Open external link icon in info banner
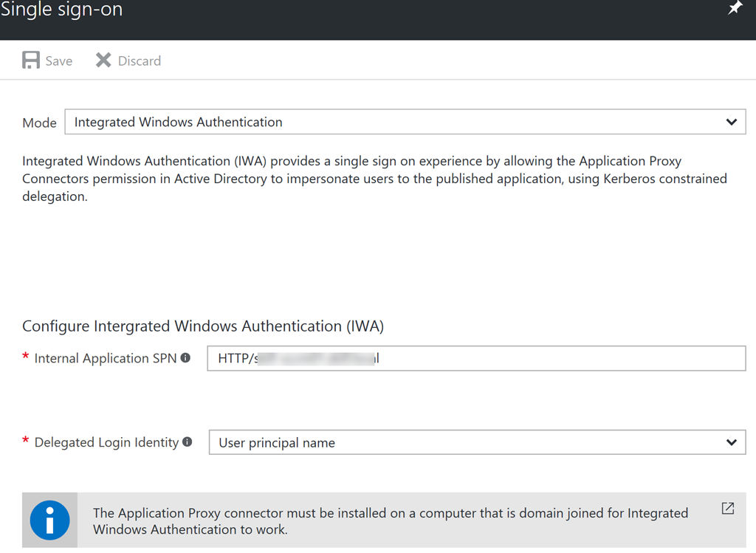756x553 pixels. pyautogui.click(x=728, y=508)
